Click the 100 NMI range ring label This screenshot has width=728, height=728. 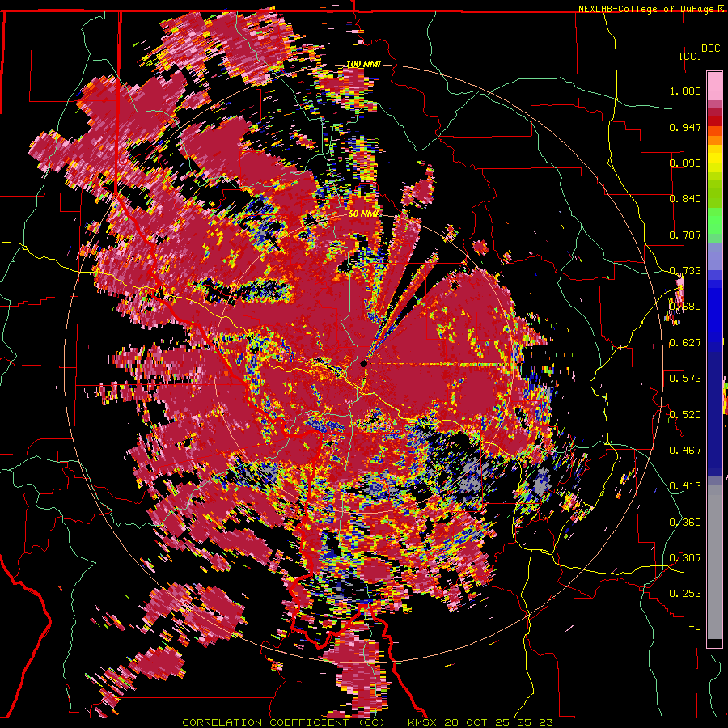click(x=363, y=64)
